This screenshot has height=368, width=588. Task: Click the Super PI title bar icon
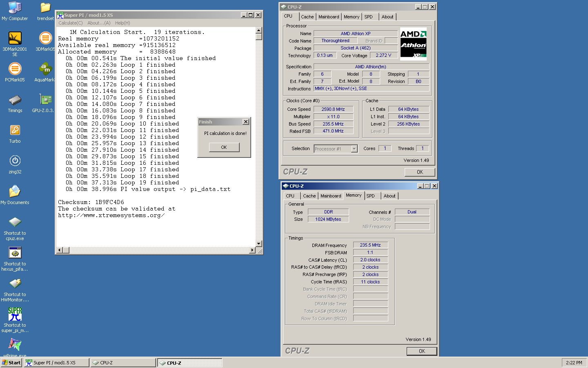click(60, 15)
